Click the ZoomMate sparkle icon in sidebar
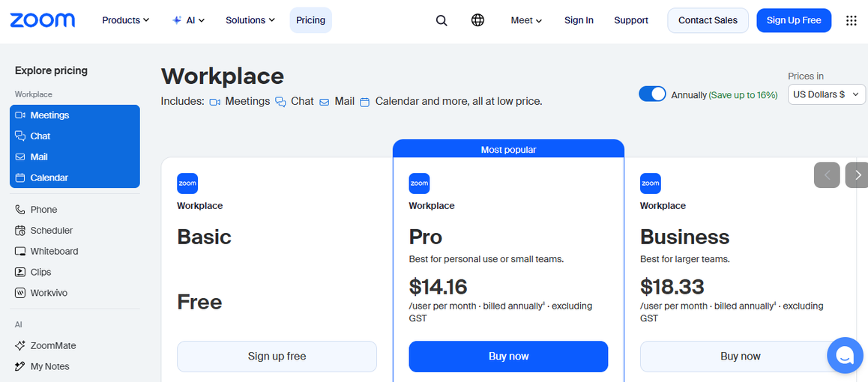The image size is (868, 382). pos(20,345)
